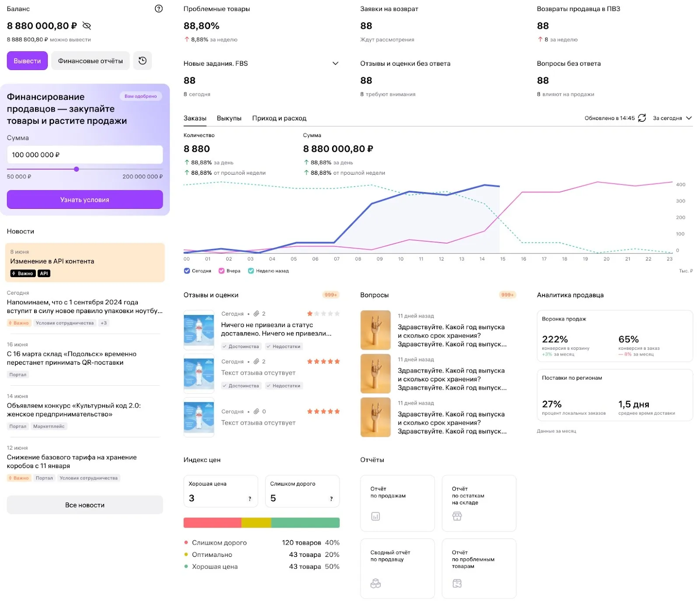700x609 pixels.
Task: Open the consolidated seller report icon
Action: pyautogui.click(x=375, y=584)
